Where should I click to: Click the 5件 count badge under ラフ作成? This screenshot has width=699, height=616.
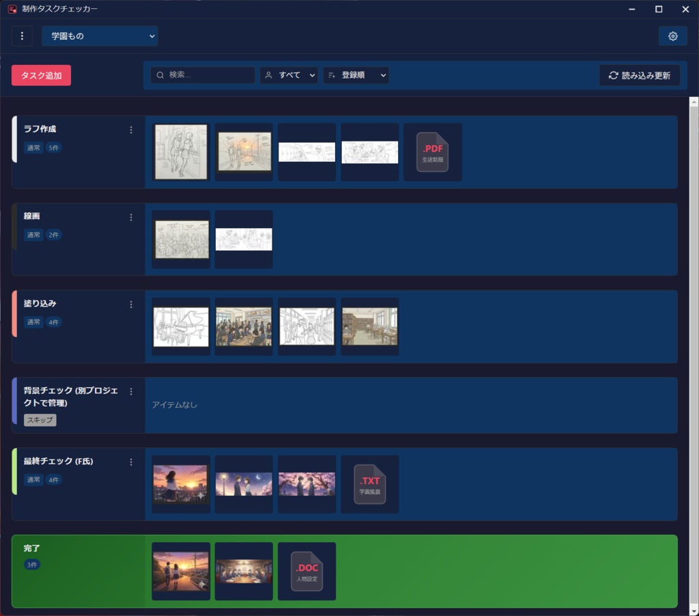pyautogui.click(x=53, y=148)
